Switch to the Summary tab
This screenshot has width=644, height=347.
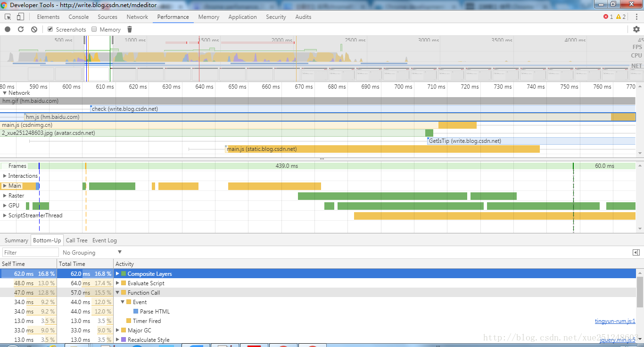pyautogui.click(x=17, y=240)
